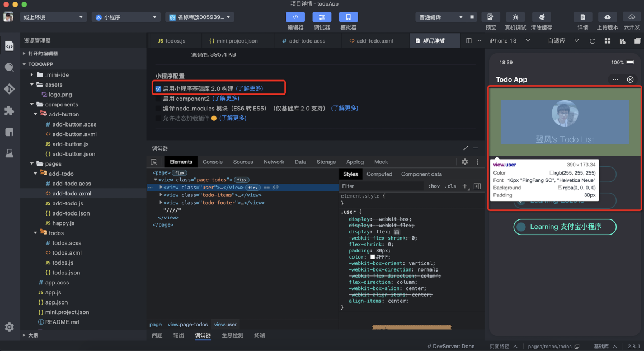Enable 编译 node_modules 模块 checkbox
This screenshot has height=351, width=644.
point(158,109)
